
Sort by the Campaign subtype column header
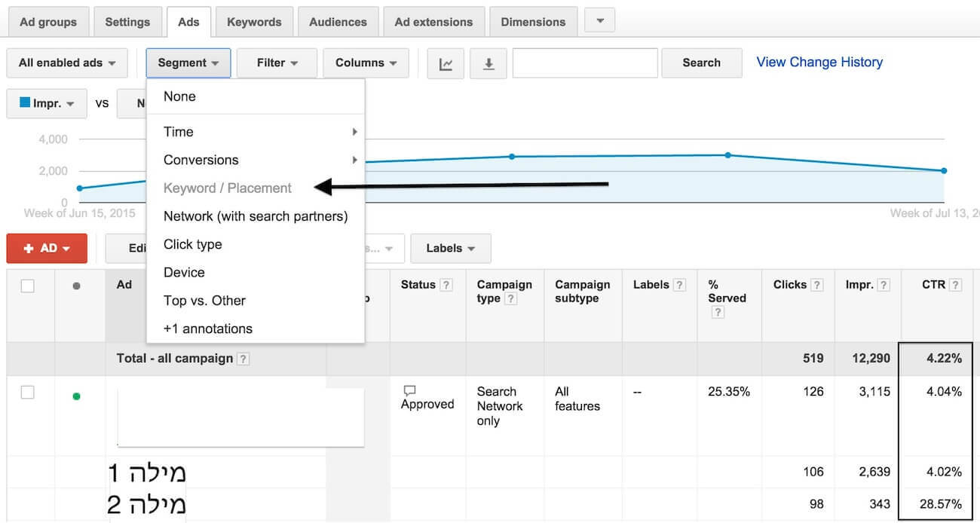pyautogui.click(x=583, y=292)
